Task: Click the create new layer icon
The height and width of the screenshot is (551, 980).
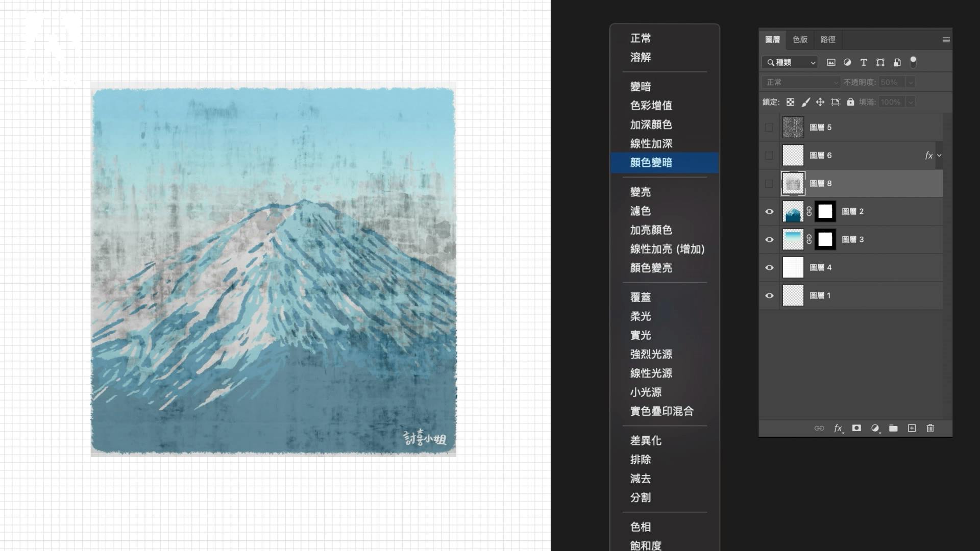Action: pos(912,428)
